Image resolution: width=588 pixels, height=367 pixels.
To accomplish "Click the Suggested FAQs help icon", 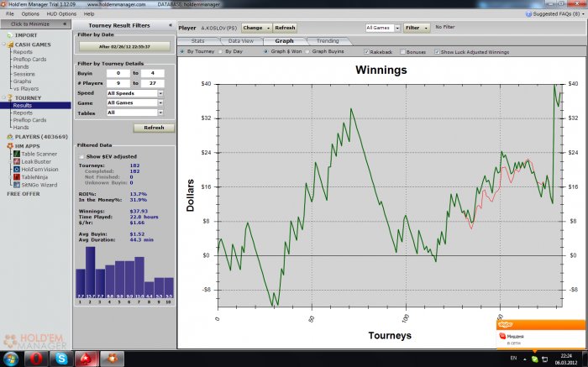I will click(x=528, y=14).
